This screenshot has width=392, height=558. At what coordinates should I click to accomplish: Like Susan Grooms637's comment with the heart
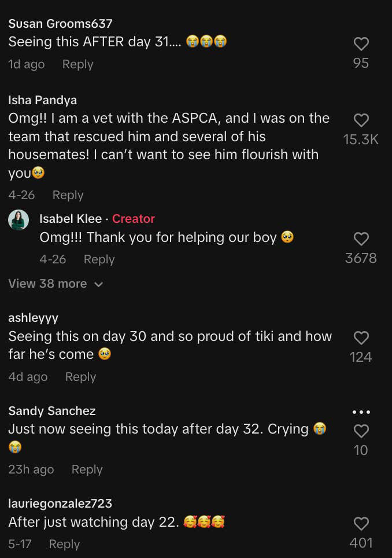[361, 44]
